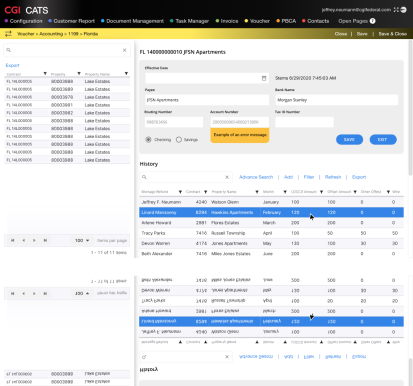Click the orange error message box

(240, 135)
